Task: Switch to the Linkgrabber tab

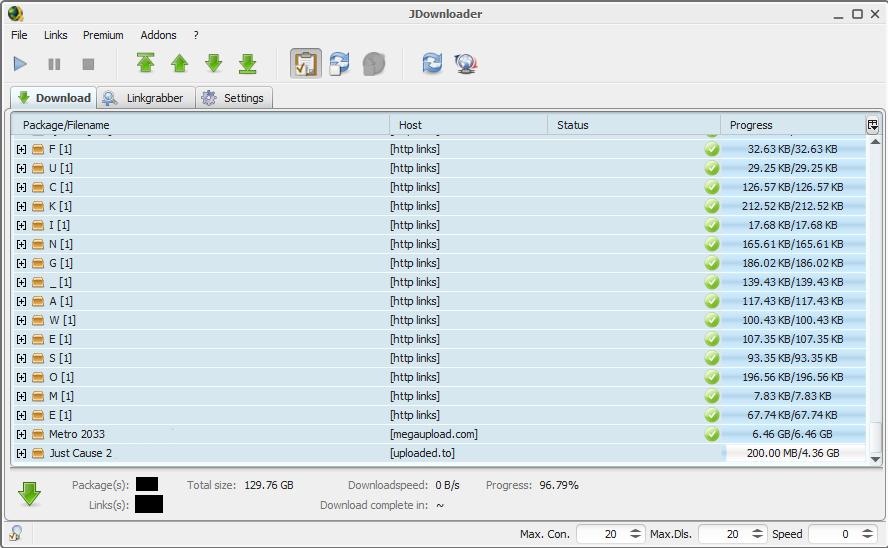Action: click(x=145, y=98)
